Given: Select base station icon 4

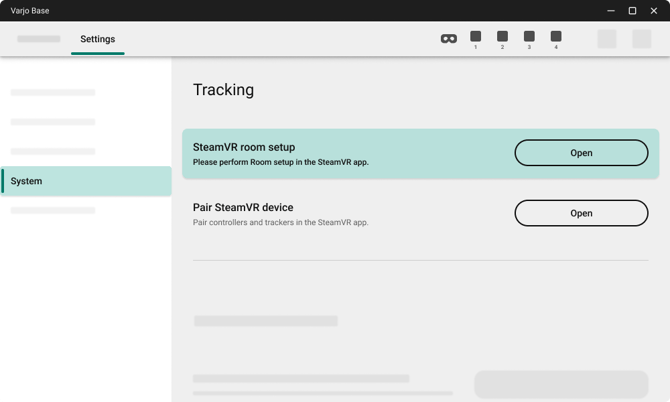Looking at the screenshot, I should coord(556,37).
